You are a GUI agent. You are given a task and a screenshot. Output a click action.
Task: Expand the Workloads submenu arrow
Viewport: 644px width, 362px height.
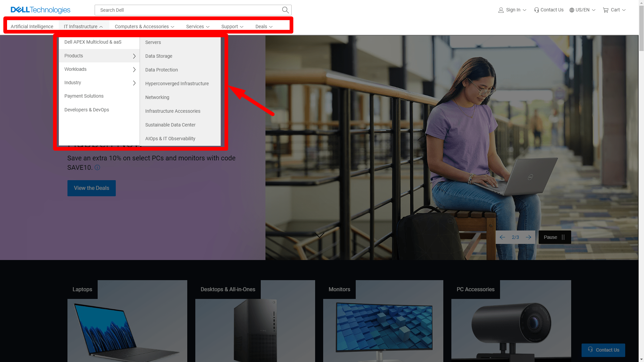pos(134,69)
